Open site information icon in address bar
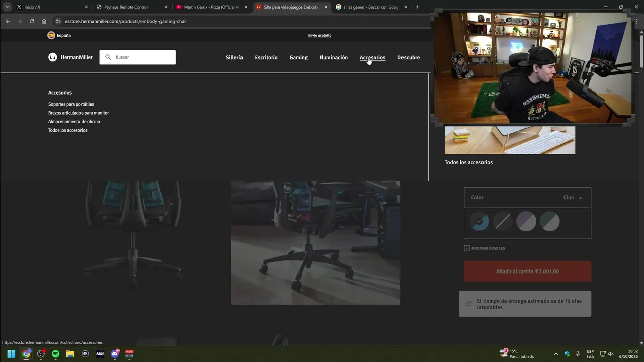Image resolution: width=644 pixels, height=362 pixels. (58, 21)
